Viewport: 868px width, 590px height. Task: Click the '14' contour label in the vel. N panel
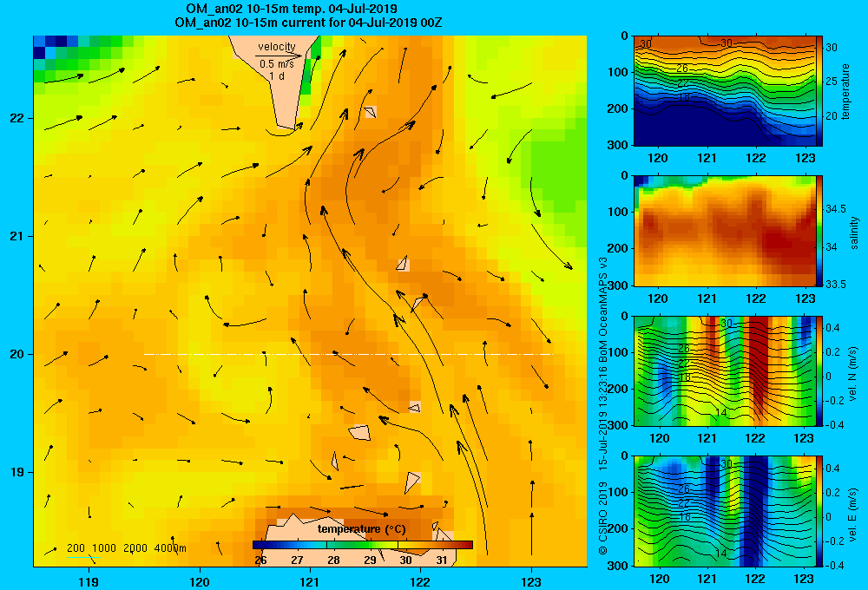tap(720, 413)
